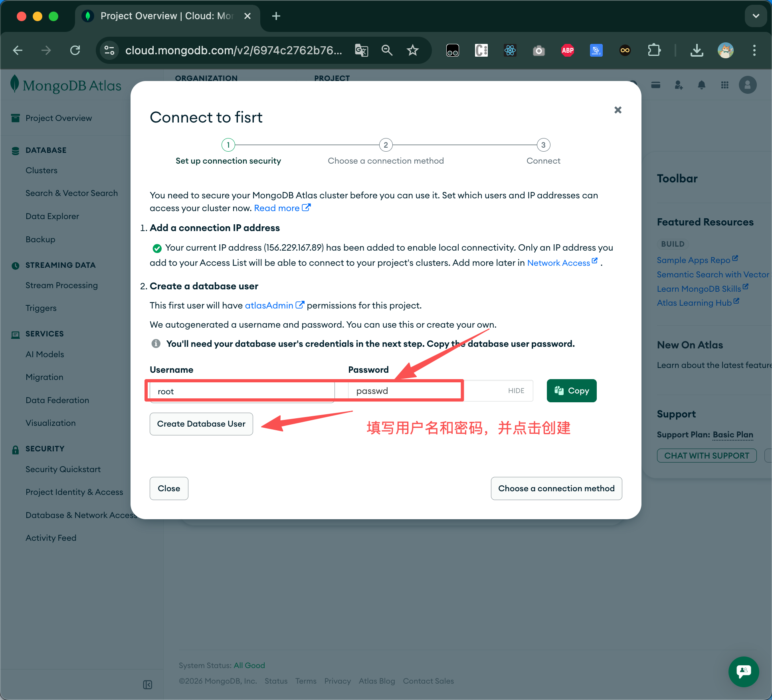Viewport: 772px width, 700px height.
Task: Click the green Copy password button
Action: tap(571, 391)
